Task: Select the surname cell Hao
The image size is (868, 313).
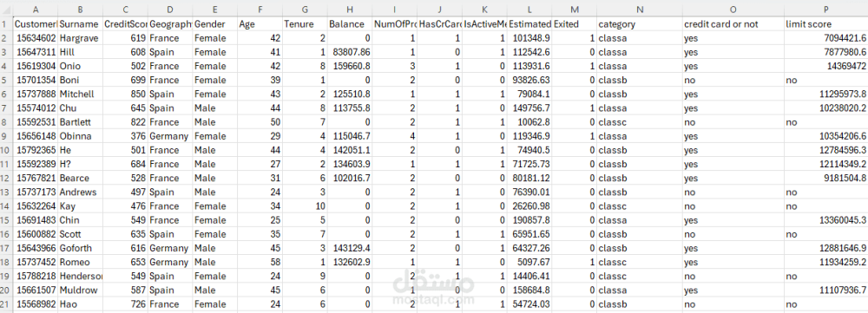Action: click(80, 304)
